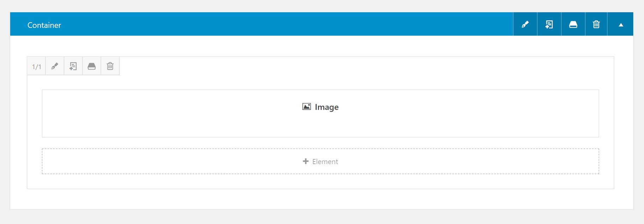Click the blue Container header bar
Screen dimensions: 644x224
(261, 24)
